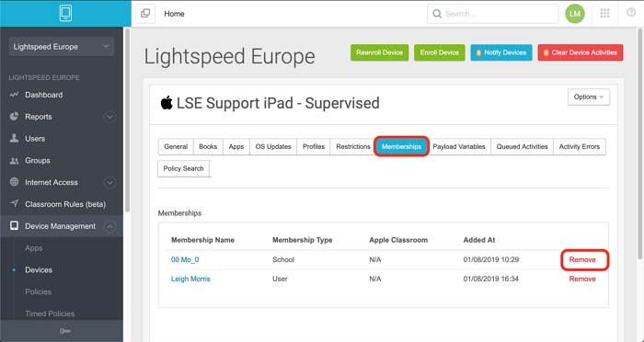Image resolution: width=644 pixels, height=342 pixels.
Task: Open the Lightspeed Europe organization dropdown
Action: [x=62, y=46]
